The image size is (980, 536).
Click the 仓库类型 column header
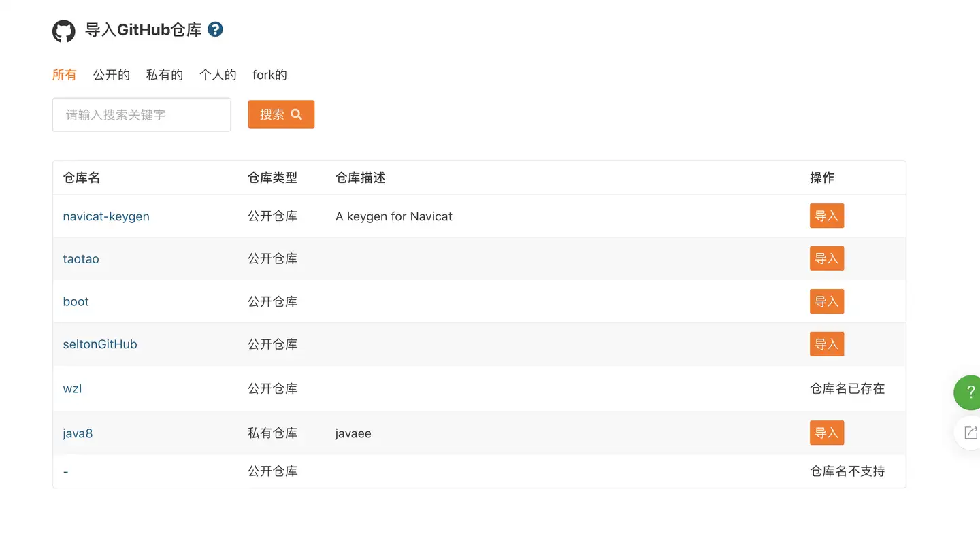[x=272, y=178]
